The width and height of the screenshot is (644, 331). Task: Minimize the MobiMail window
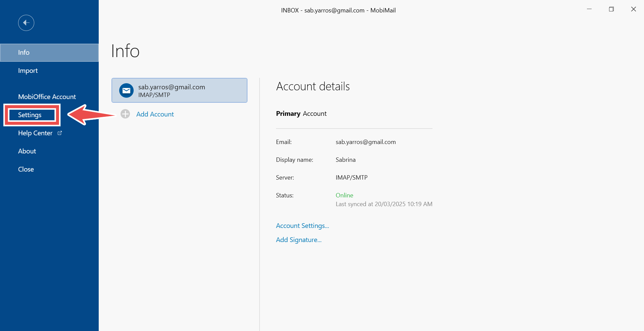click(x=589, y=9)
